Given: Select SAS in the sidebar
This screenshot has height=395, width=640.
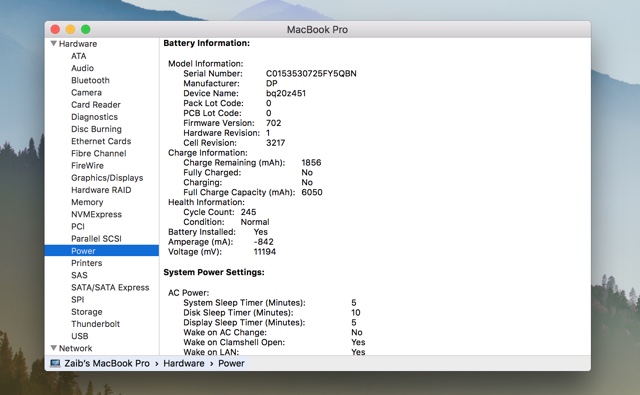Looking at the screenshot, I should (x=79, y=275).
